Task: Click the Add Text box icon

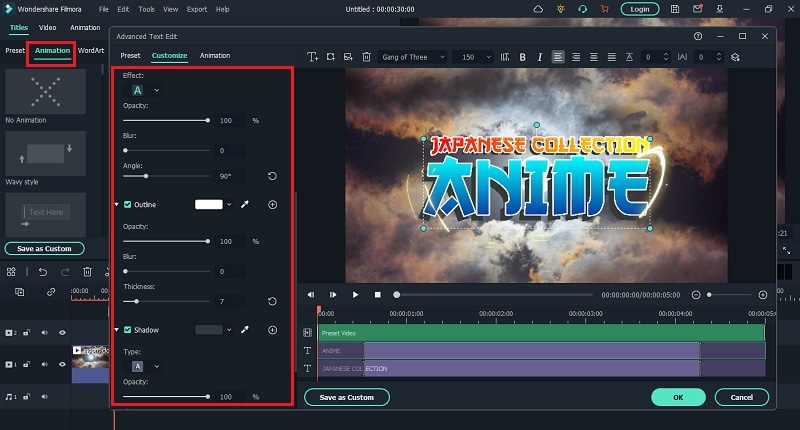Action: click(313, 56)
